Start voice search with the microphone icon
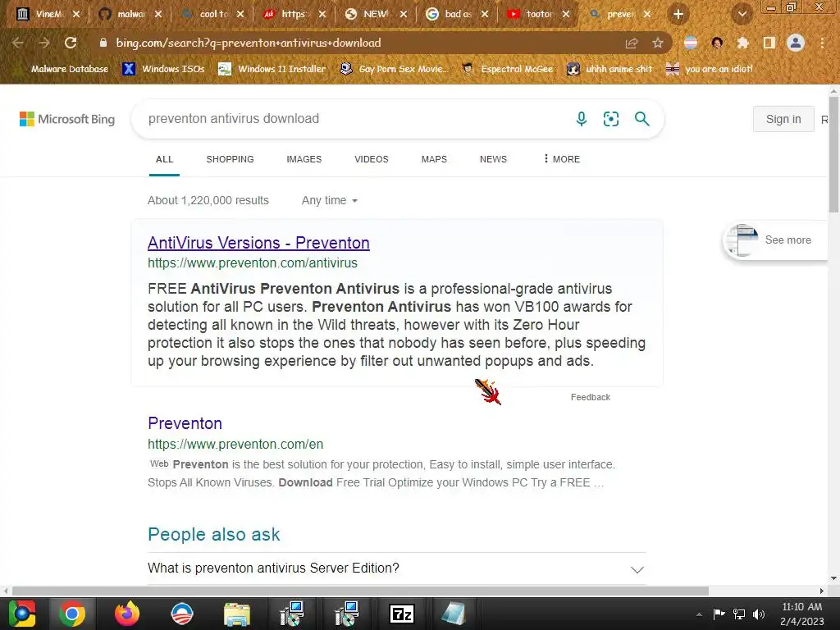Image resolution: width=840 pixels, height=630 pixels. point(582,119)
